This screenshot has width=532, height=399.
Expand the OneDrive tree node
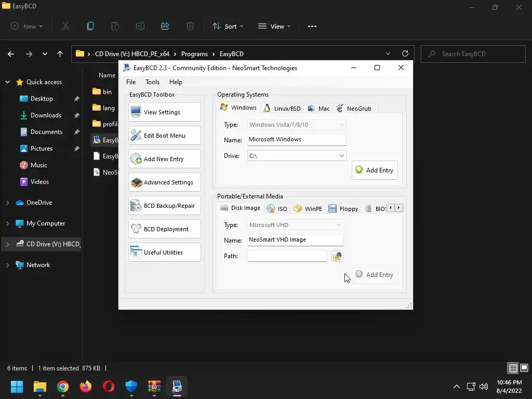coord(7,203)
